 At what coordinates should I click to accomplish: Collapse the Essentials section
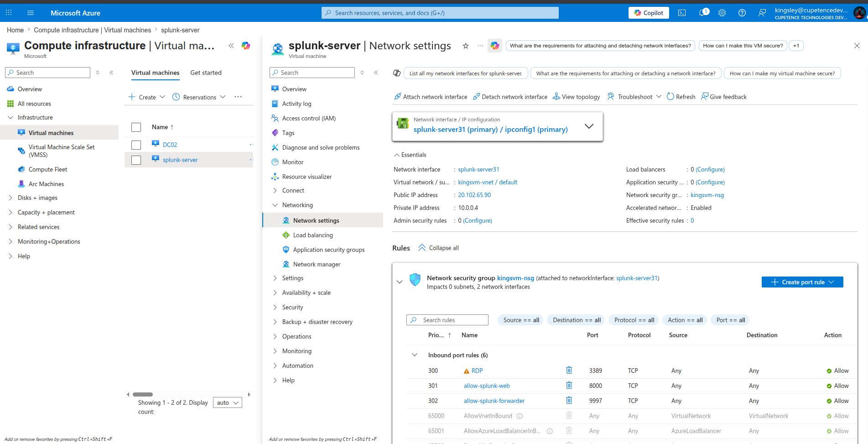coord(410,155)
